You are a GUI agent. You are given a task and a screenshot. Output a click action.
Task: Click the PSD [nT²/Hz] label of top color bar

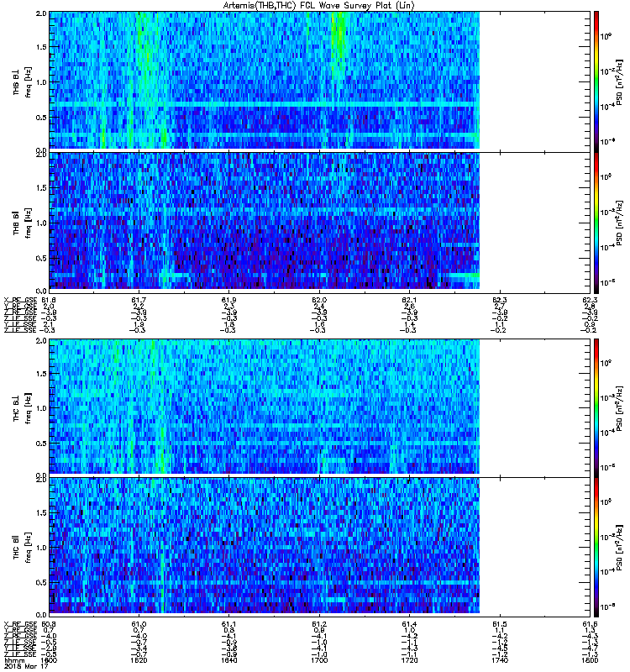click(620, 81)
